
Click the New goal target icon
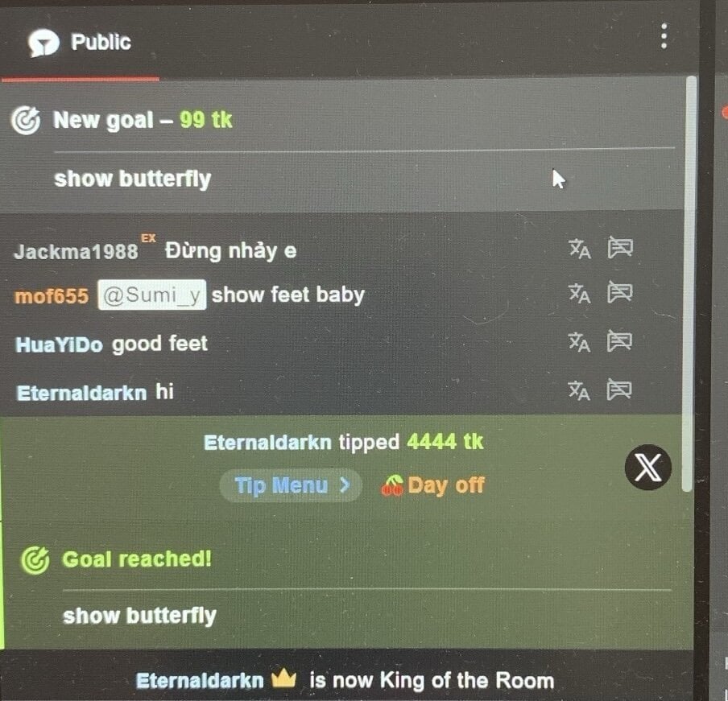click(26, 121)
